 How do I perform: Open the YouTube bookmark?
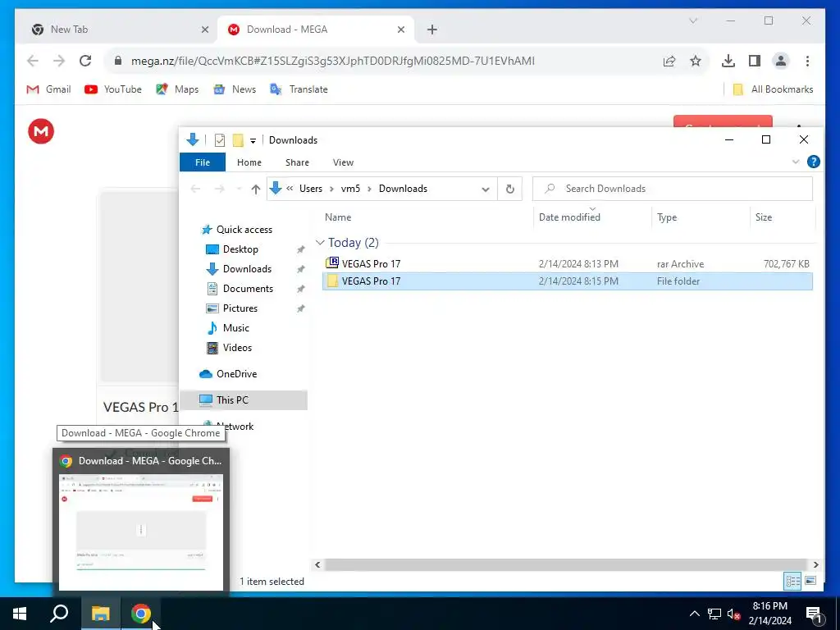[x=113, y=89]
